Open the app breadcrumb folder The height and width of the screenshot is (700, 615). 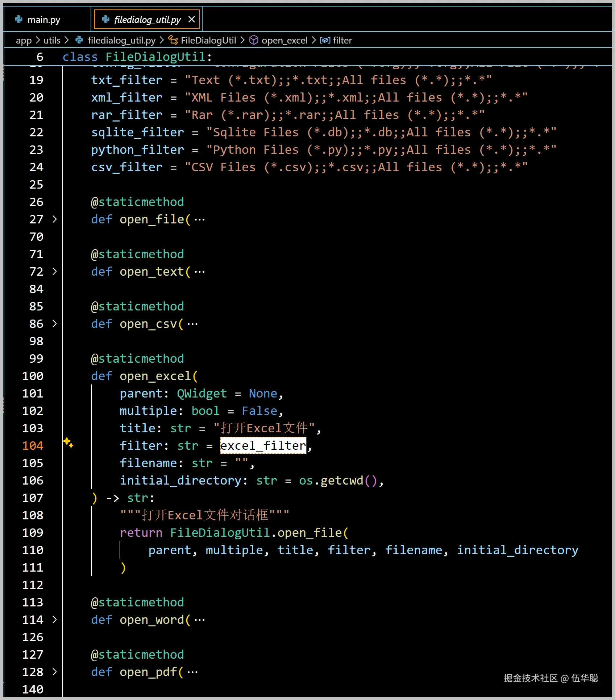24,40
